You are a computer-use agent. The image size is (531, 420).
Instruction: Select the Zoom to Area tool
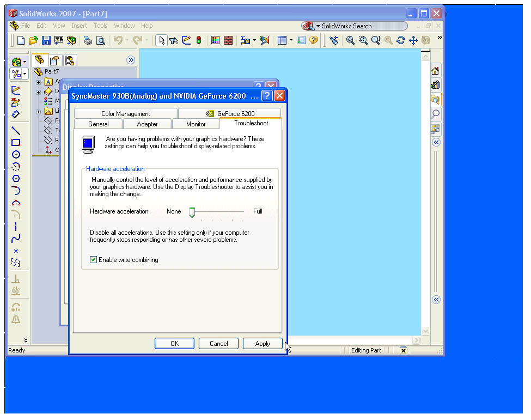click(363, 41)
